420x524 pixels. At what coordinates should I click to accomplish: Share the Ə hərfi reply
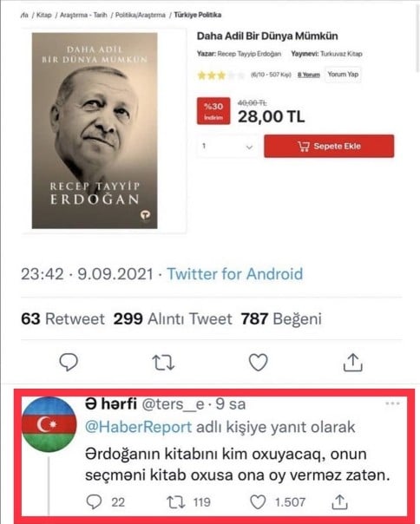(339, 502)
